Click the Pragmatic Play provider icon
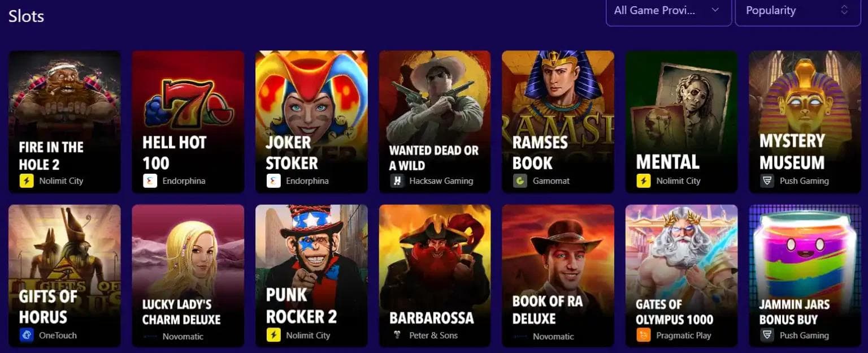The image size is (868, 353). coord(643,335)
